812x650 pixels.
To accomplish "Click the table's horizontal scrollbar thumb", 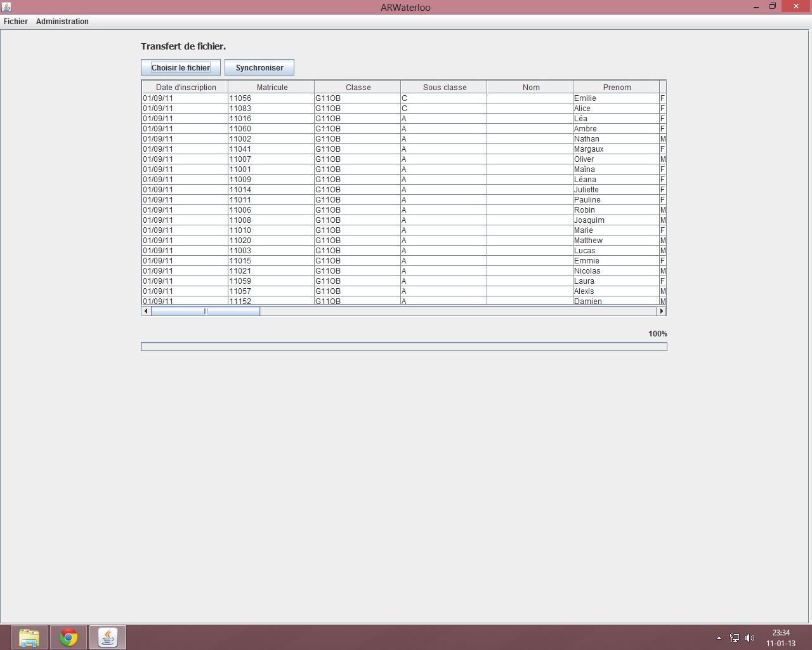I will coord(206,311).
